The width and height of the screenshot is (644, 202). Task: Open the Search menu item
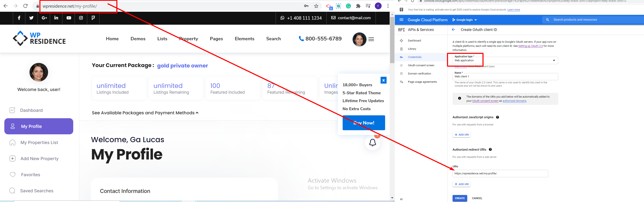[274, 39]
